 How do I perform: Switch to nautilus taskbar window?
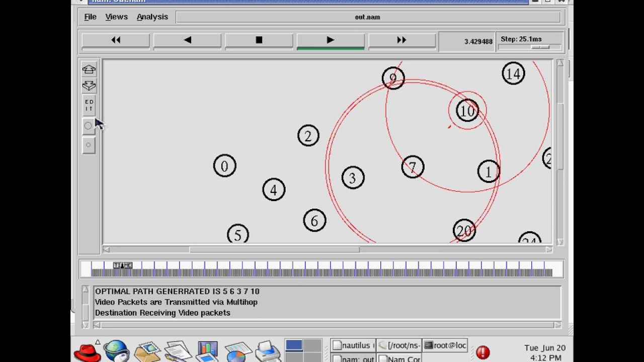(x=353, y=345)
